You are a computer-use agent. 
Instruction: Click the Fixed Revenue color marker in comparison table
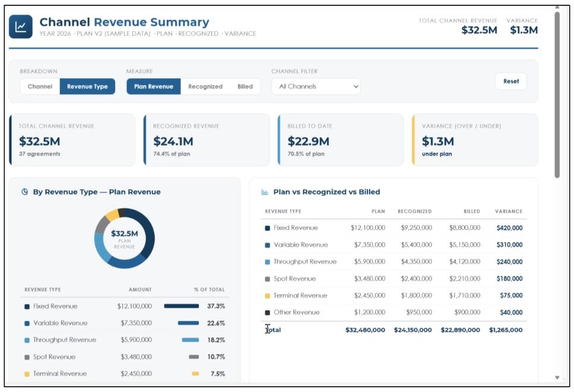[267, 228]
